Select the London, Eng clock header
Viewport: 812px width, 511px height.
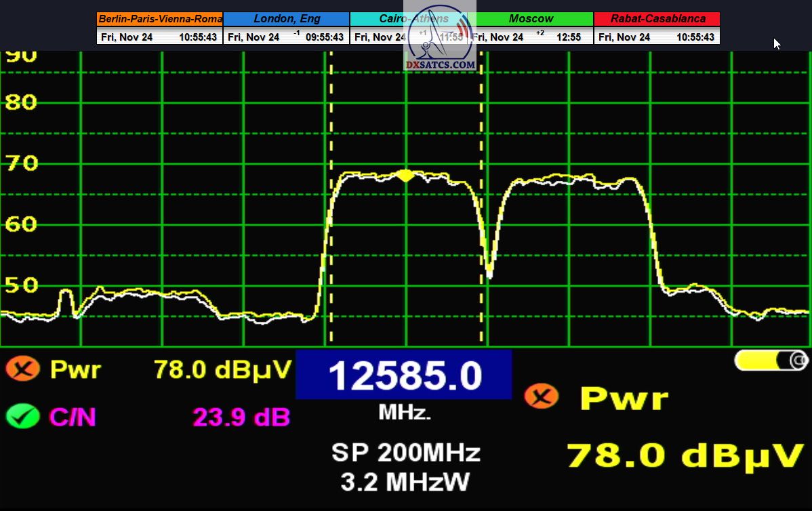click(x=286, y=19)
